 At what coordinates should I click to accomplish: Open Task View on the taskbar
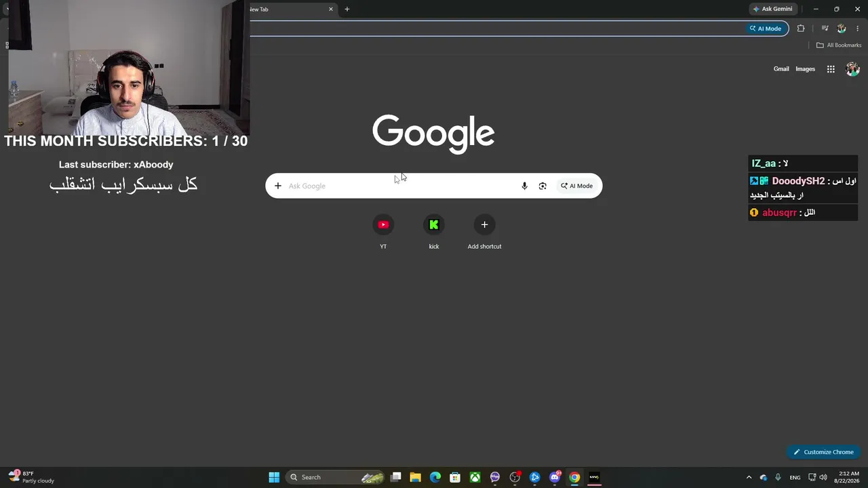pyautogui.click(x=396, y=477)
